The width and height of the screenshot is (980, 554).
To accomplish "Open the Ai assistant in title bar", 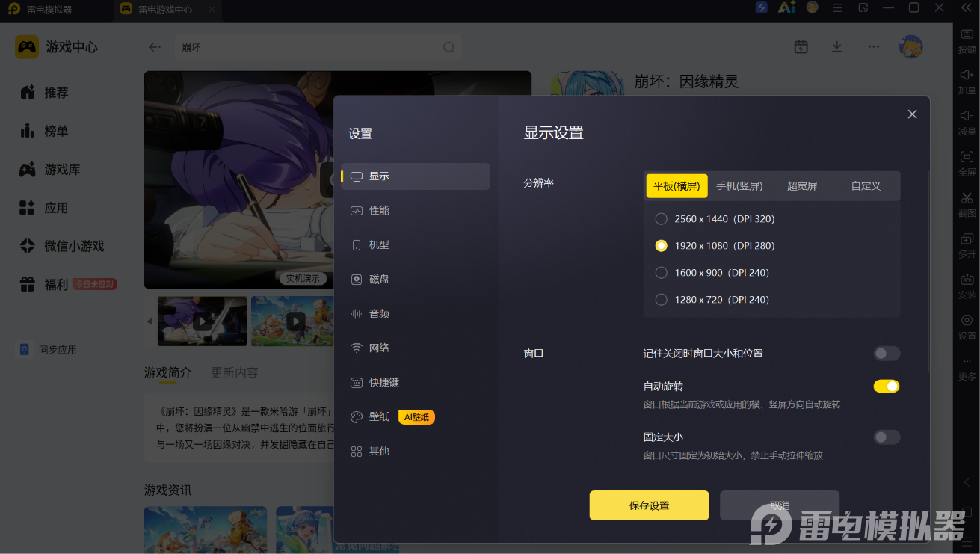I will tap(786, 7).
